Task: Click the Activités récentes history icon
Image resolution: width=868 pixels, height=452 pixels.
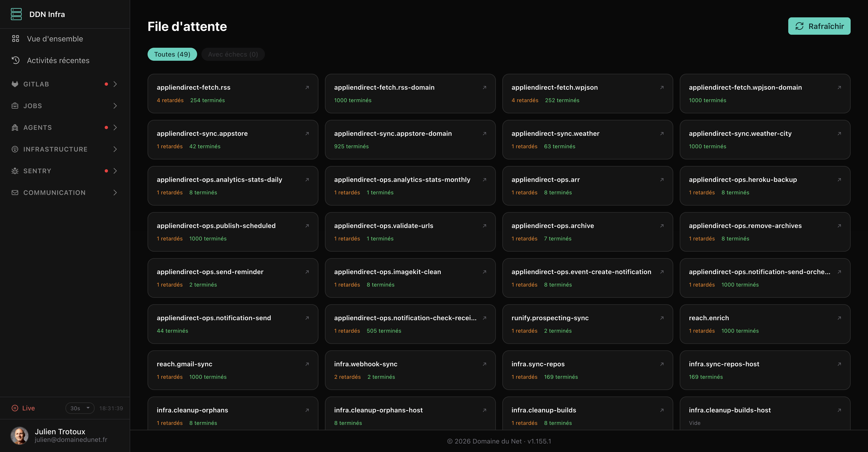Action: coord(16,60)
